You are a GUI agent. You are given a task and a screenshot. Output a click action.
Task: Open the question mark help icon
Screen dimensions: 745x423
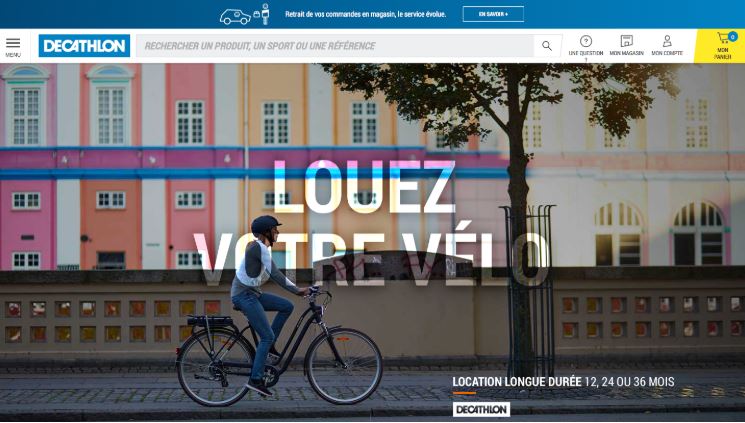pyautogui.click(x=586, y=41)
